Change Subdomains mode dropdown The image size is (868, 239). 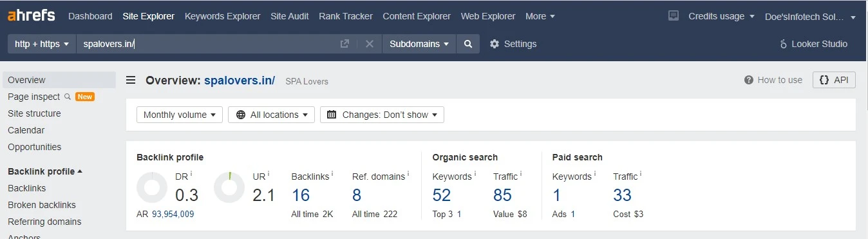419,44
